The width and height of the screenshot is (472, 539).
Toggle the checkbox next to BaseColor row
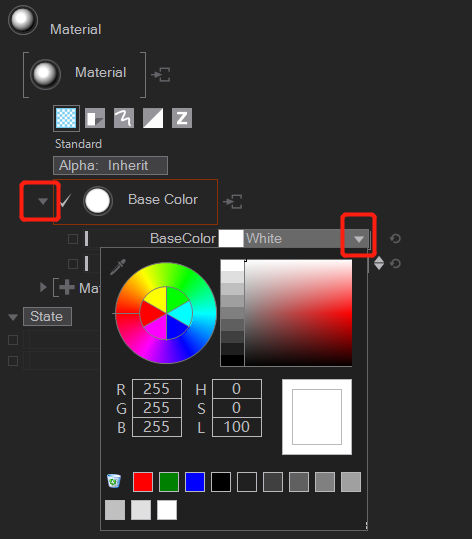tap(73, 239)
